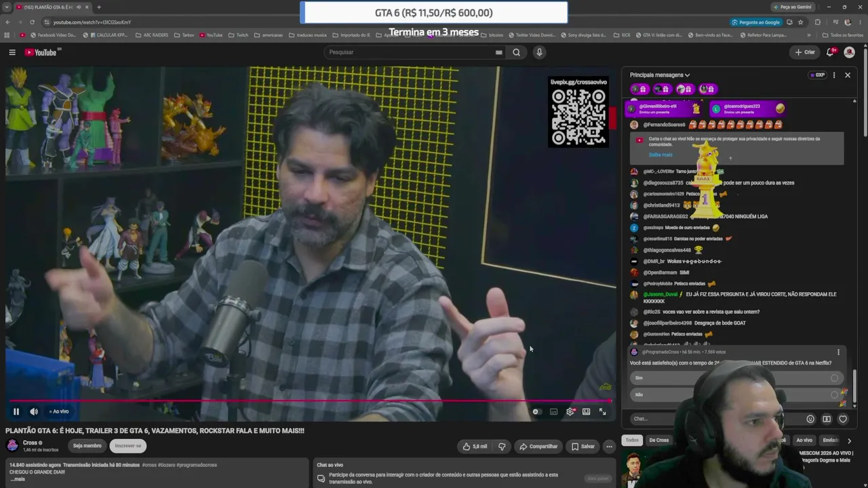Screen dimensions: 868x488
Task: Start voice search with the microphone
Action: pyautogui.click(x=539, y=52)
